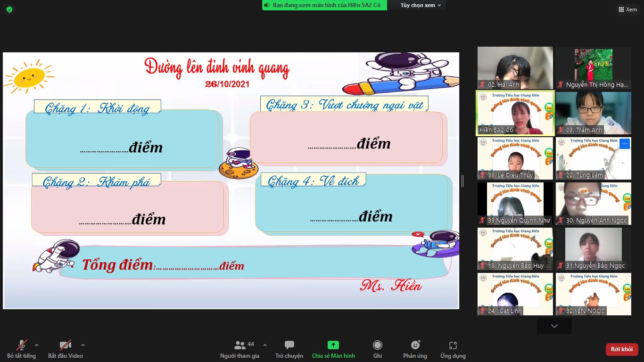Open the Chat (Trò chuyện) icon
The width and height of the screenshot is (644, 362).
pyautogui.click(x=289, y=346)
